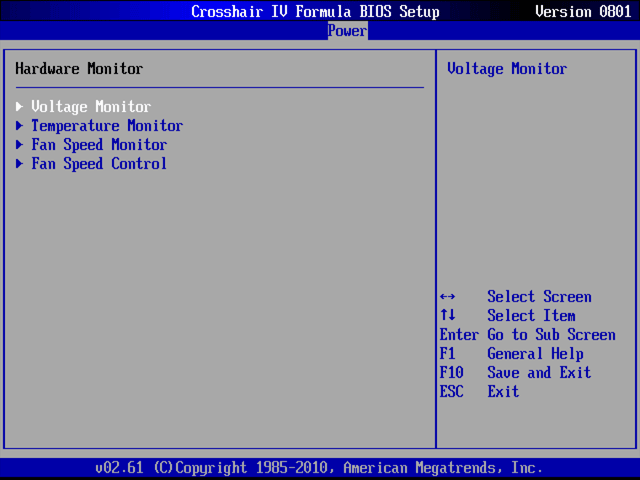The width and height of the screenshot is (640, 480).
Task: Click the blue Voltage Monitor help text
Action: [x=507, y=69]
